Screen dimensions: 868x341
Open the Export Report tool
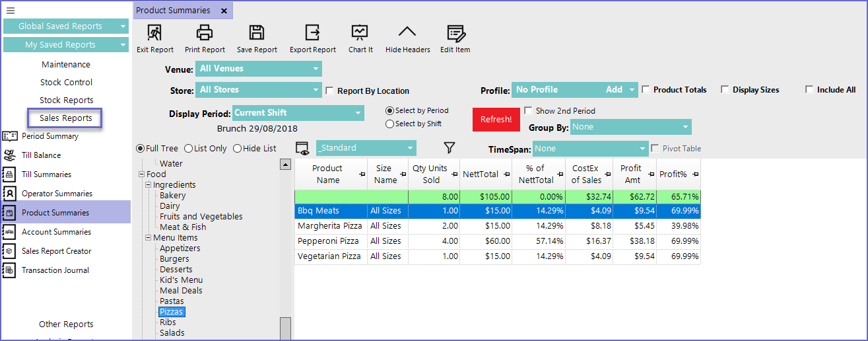tap(312, 33)
